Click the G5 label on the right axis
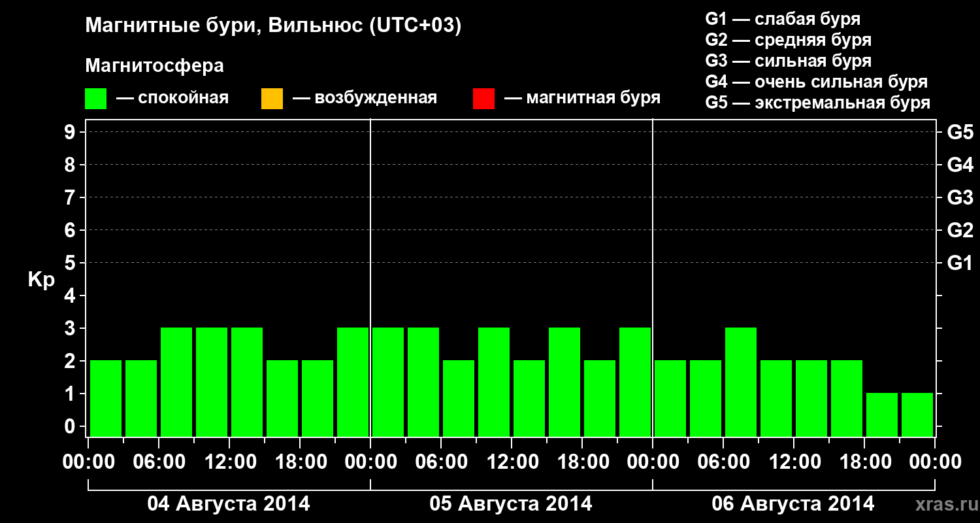Viewport: 980px width, 523px height. pyautogui.click(x=960, y=132)
